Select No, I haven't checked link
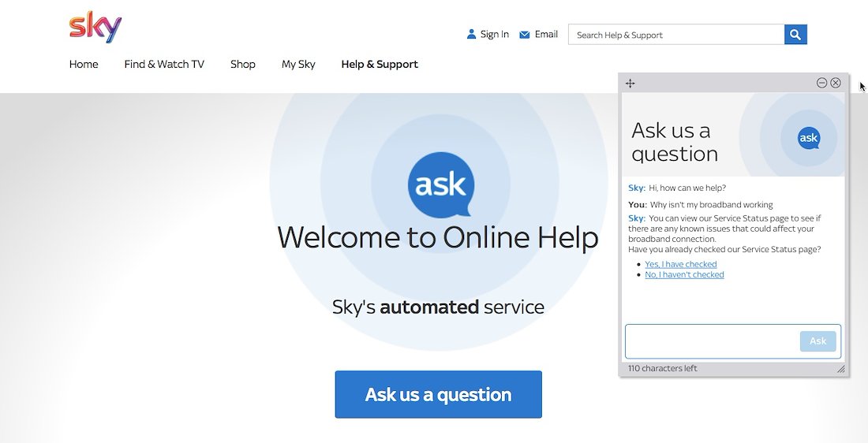Screen dimensions: 868x443 [684, 275]
